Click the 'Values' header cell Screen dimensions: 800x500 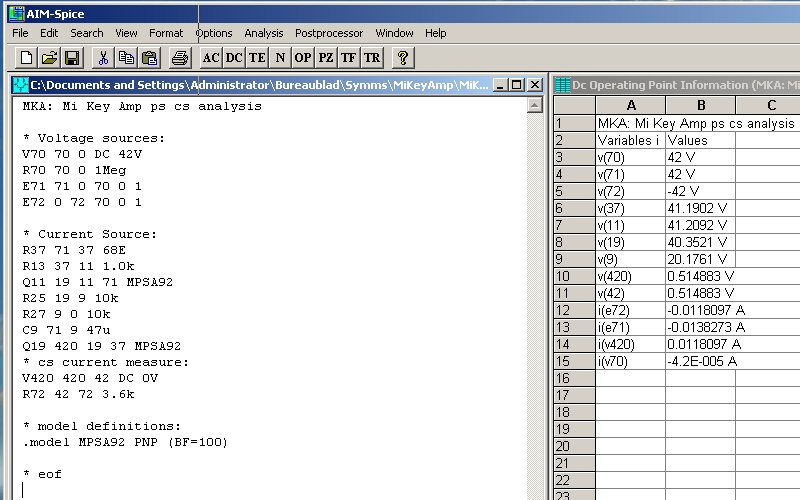pos(701,140)
